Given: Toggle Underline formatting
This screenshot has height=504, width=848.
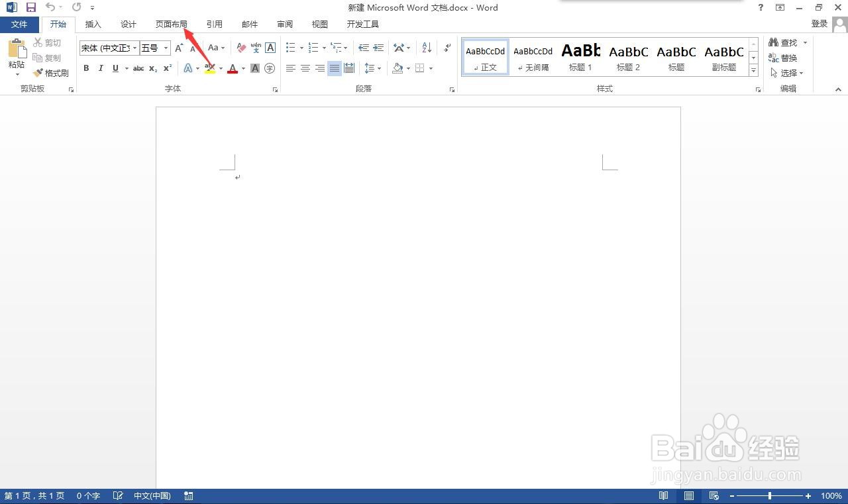Looking at the screenshot, I should (x=115, y=68).
